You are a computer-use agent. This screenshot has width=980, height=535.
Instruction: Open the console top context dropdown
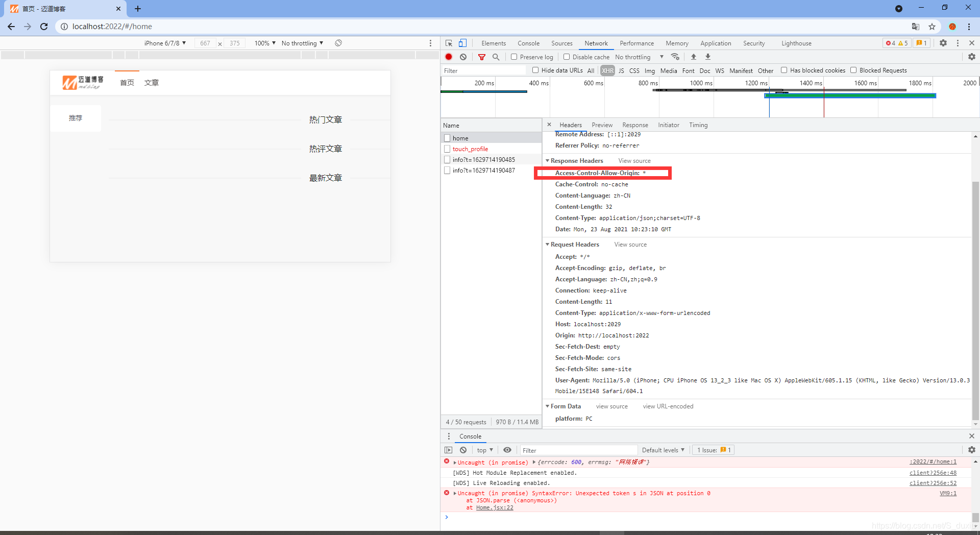(x=485, y=450)
